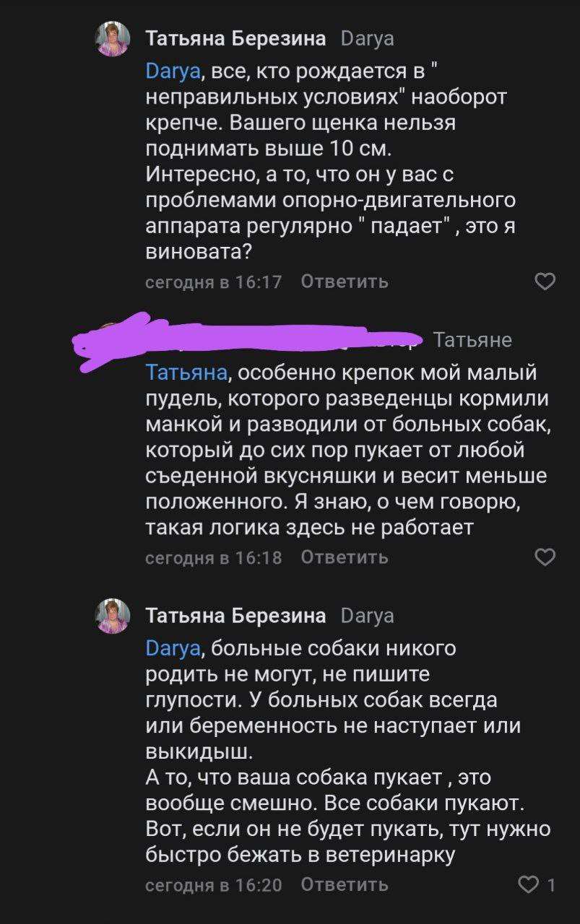580x924 pixels.
Task: Like the comment posted at 16:17
Action: click(x=545, y=282)
